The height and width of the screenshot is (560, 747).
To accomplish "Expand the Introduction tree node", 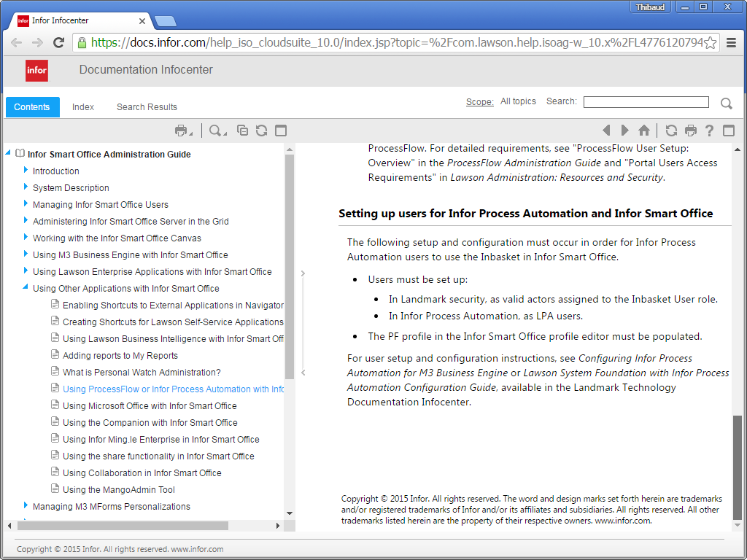I will click(x=26, y=171).
